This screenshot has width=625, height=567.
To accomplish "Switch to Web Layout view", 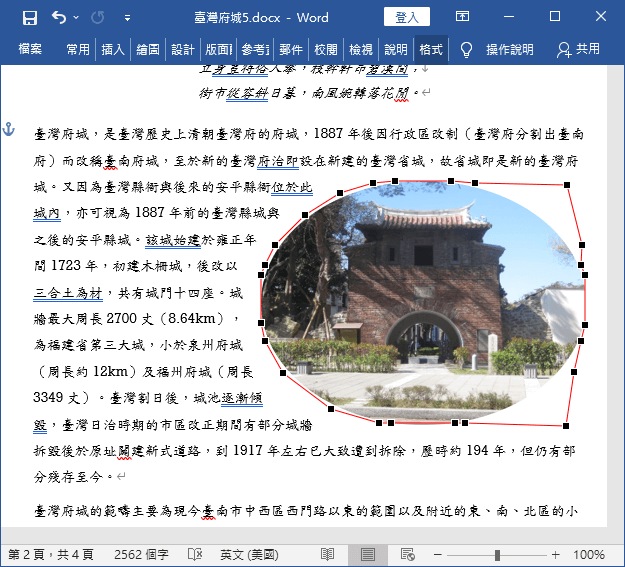I will pos(408,554).
